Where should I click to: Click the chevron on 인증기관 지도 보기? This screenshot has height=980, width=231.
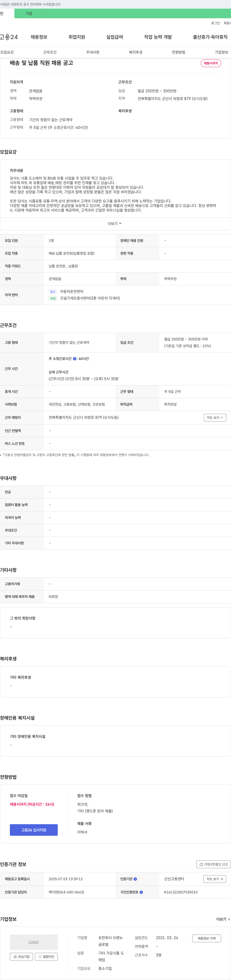(x=222, y=879)
